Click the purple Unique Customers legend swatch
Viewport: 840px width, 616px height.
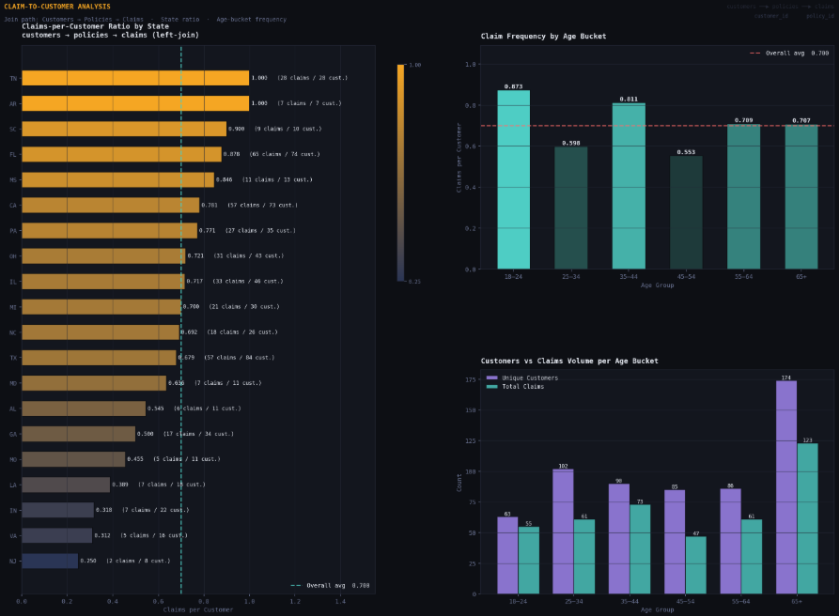click(x=491, y=377)
